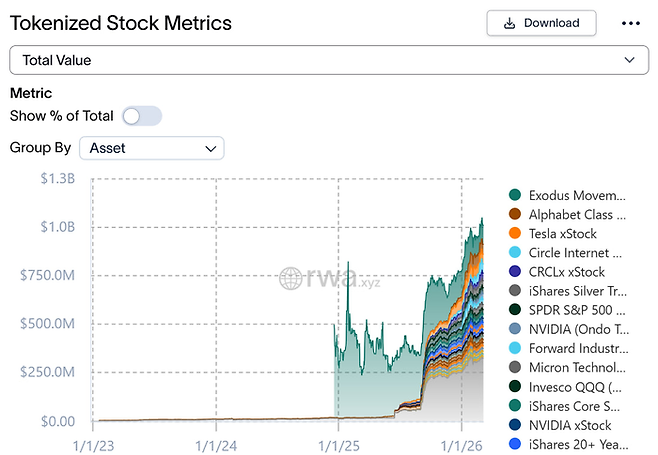Select CRCLx xStock legend item
This screenshot has width=658, height=455.
(x=566, y=271)
